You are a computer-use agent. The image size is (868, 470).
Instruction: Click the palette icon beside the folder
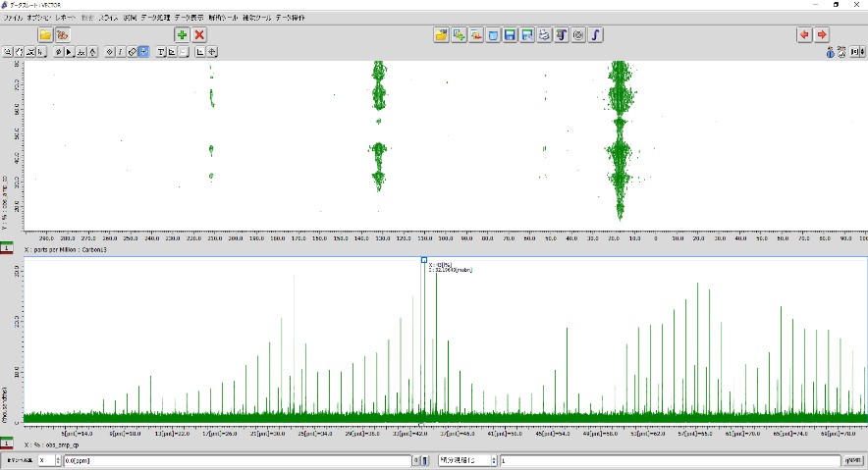pyautogui.click(x=63, y=35)
